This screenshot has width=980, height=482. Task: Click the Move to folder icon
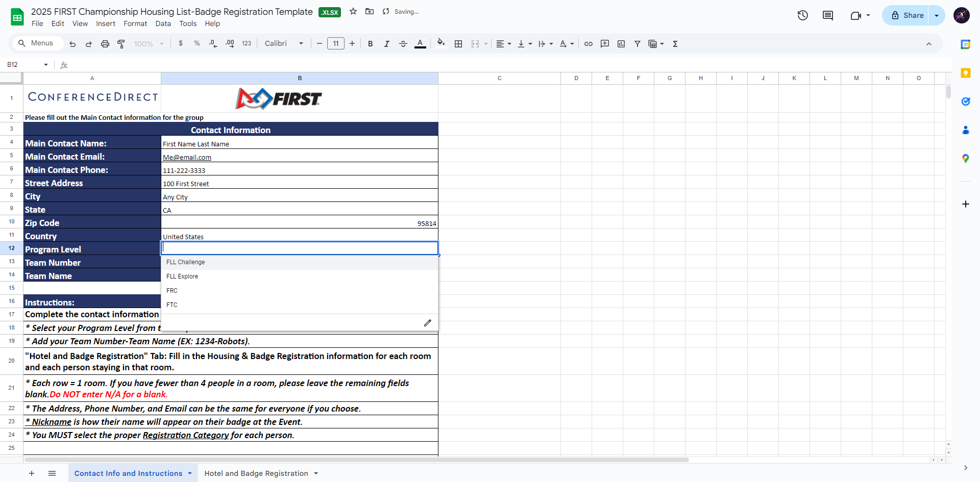(x=370, y=11)
